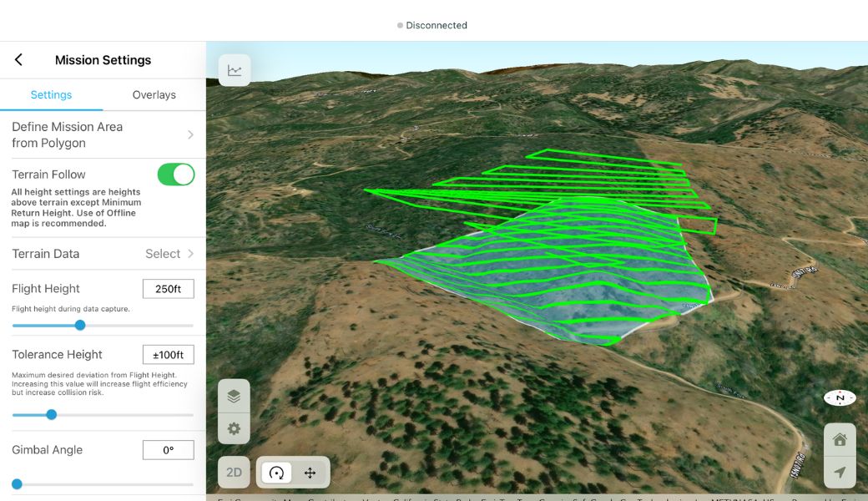Click the Flight Height label
The width and height of the screenshot is (868, 501).
coord(45,288)
